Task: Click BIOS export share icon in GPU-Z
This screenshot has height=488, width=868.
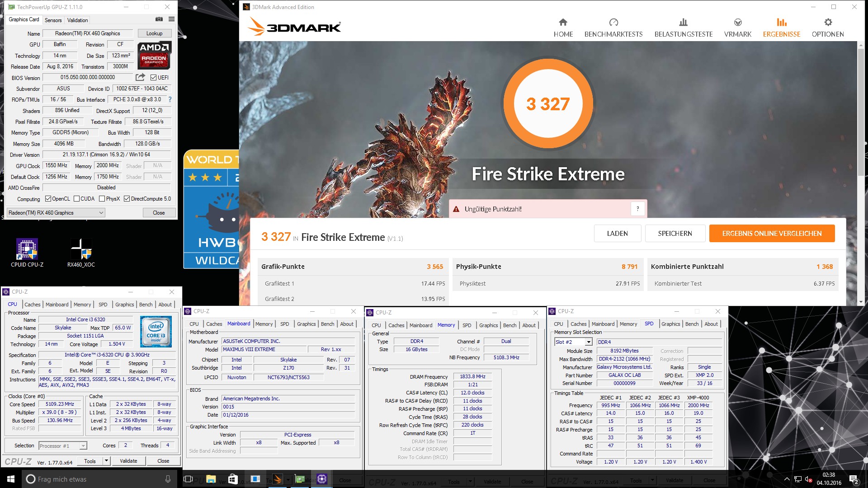Action: point(141,77)
